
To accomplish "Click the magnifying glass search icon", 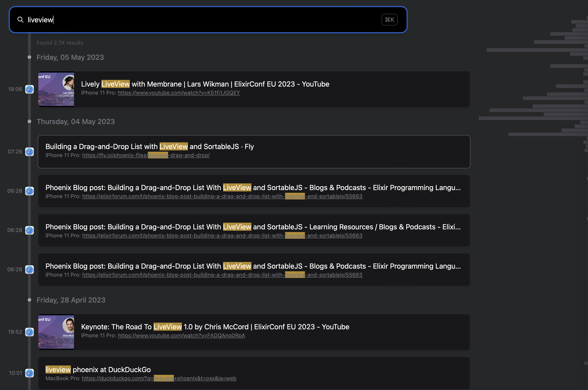I will tap(21, 20).
